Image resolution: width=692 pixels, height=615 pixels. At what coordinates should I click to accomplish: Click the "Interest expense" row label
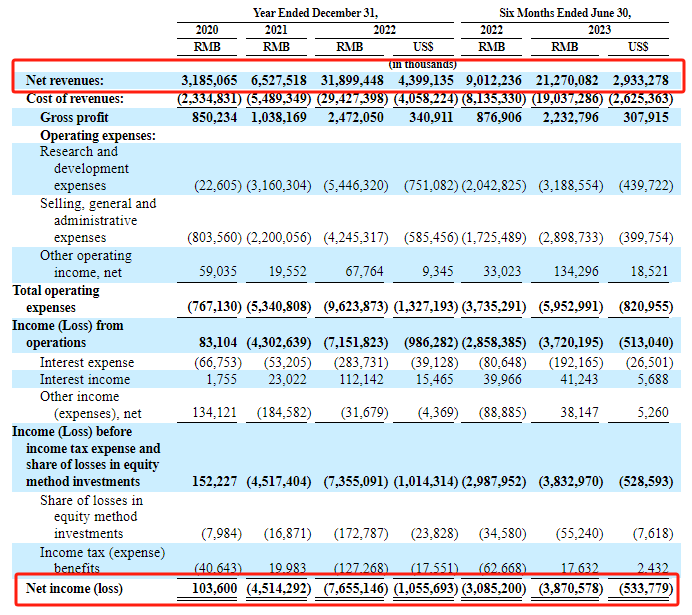click(x=87, y=362)
